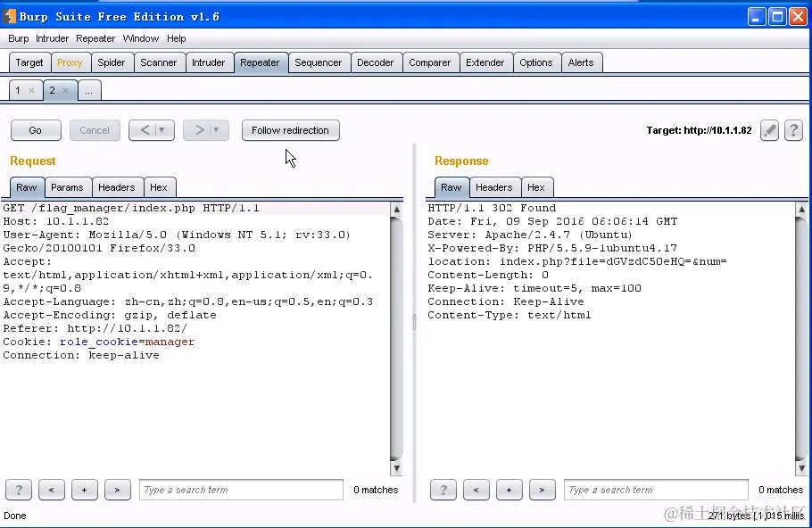Click the Cookie role_cookie=manager line

(99, 342)
